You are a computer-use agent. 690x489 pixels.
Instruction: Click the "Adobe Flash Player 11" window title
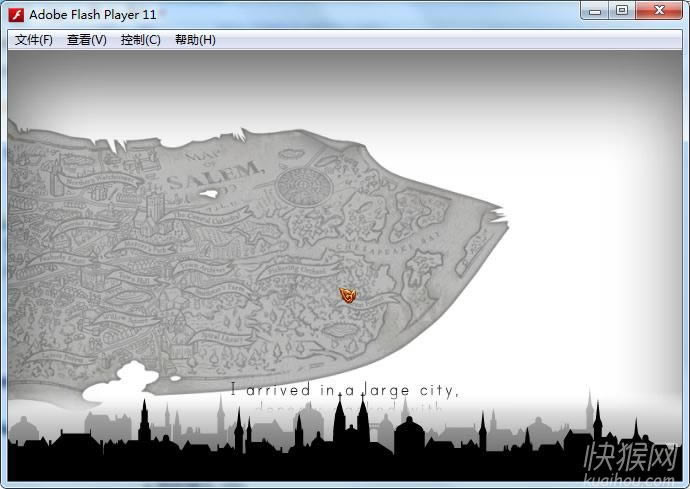tap(93, 14)
